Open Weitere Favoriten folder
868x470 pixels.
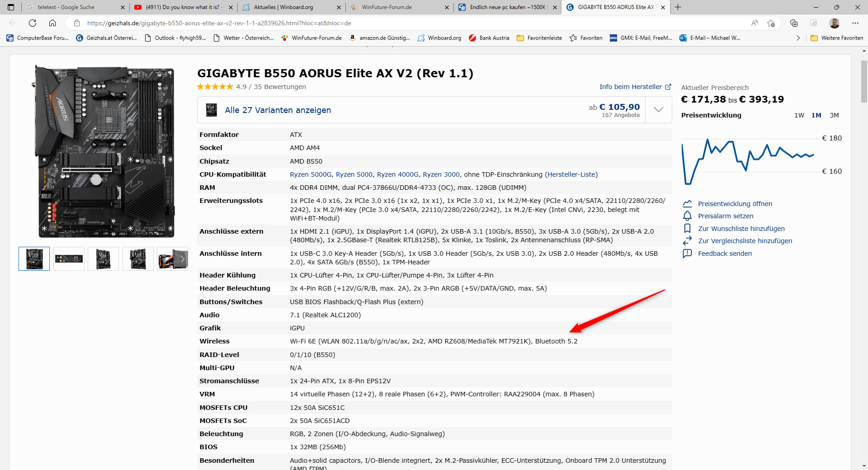click(837, 38)
